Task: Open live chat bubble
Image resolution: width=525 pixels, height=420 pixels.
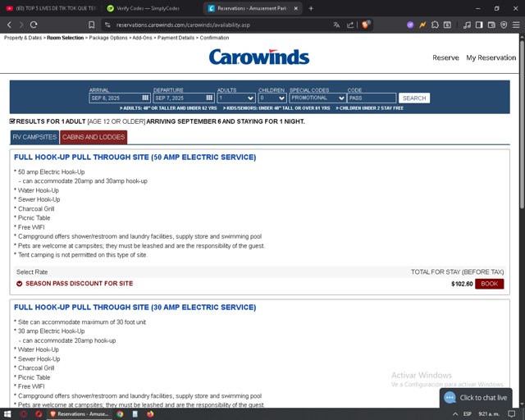Action: (476, 398)
